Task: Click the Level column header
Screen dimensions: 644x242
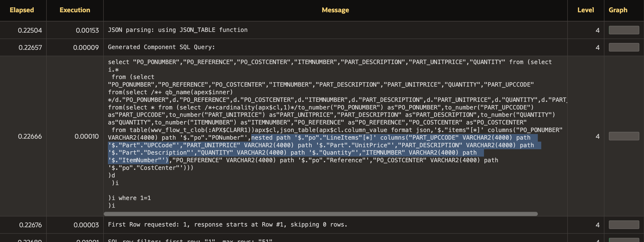Action: pyautogui.click(x=585, y=10)
